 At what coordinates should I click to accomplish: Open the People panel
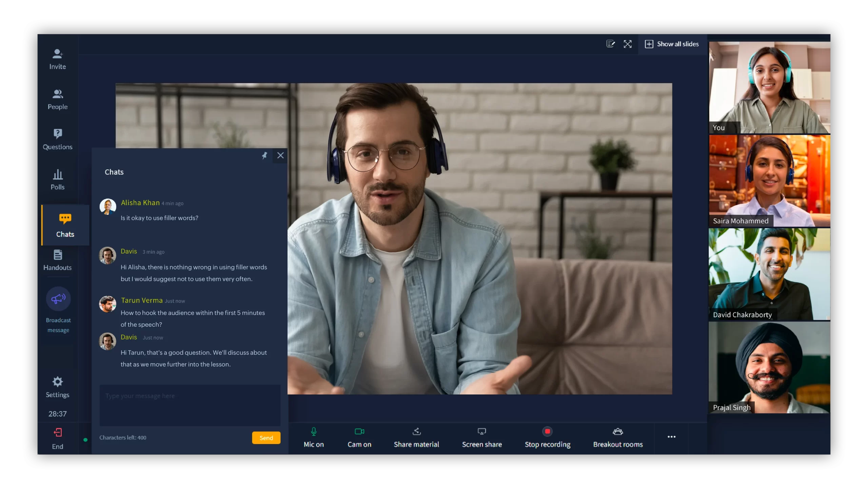pos(58,98)
